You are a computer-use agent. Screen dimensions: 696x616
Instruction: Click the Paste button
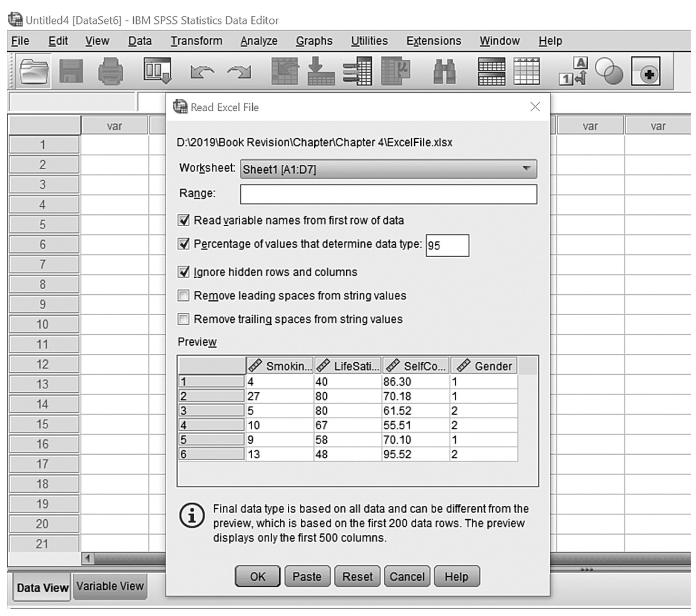pyautogui.click(x=307, y=577)
